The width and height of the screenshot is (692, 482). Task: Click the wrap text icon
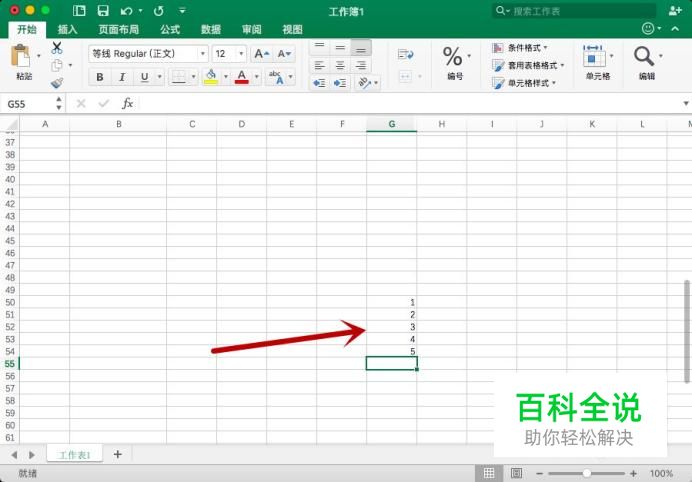405,54
